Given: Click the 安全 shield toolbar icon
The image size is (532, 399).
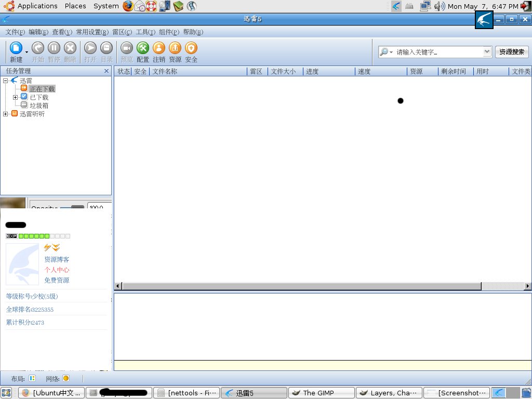Looking at the screenshot, I should (191, 48).
